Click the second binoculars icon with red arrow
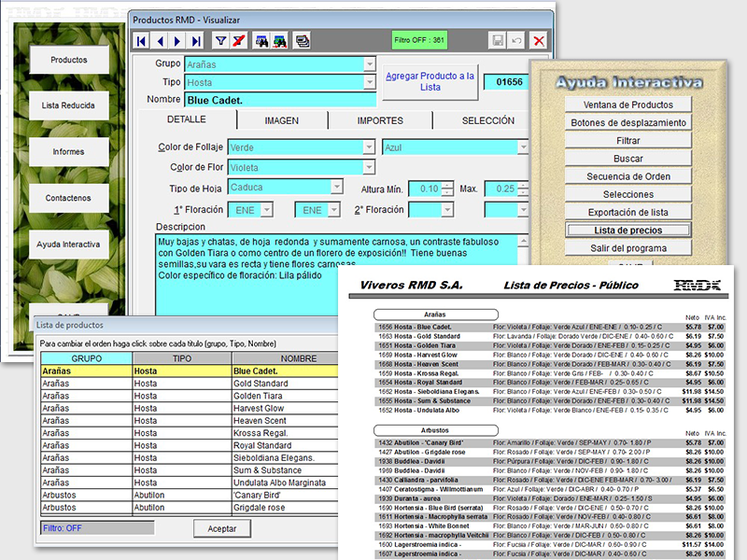The image size is (747, 560). [x=280, y=41]
